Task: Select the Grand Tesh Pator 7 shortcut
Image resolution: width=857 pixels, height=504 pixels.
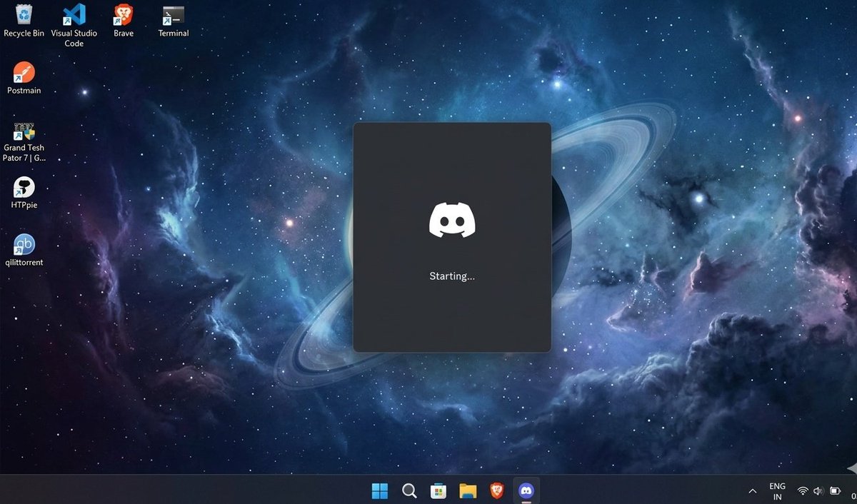Action: pos(24,141)
